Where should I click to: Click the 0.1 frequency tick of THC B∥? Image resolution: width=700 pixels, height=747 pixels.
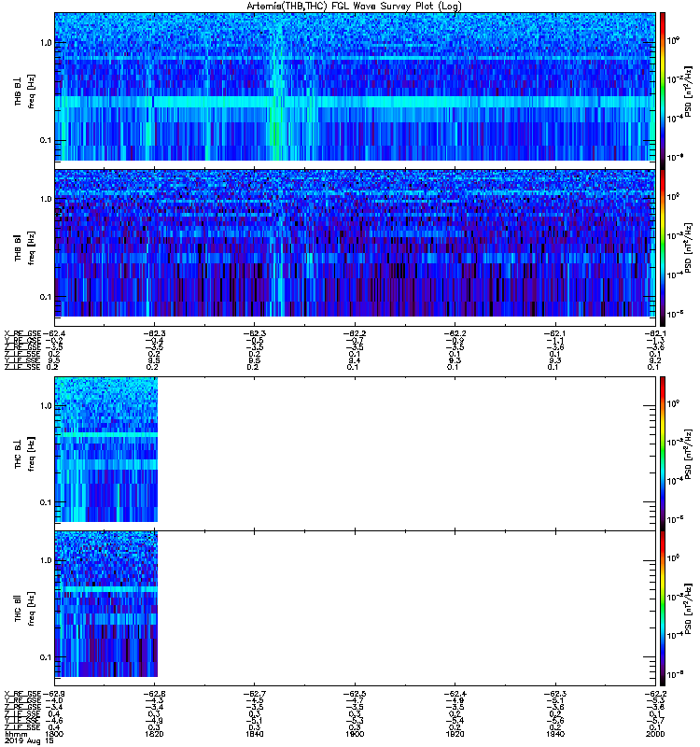tap(46, 657)
